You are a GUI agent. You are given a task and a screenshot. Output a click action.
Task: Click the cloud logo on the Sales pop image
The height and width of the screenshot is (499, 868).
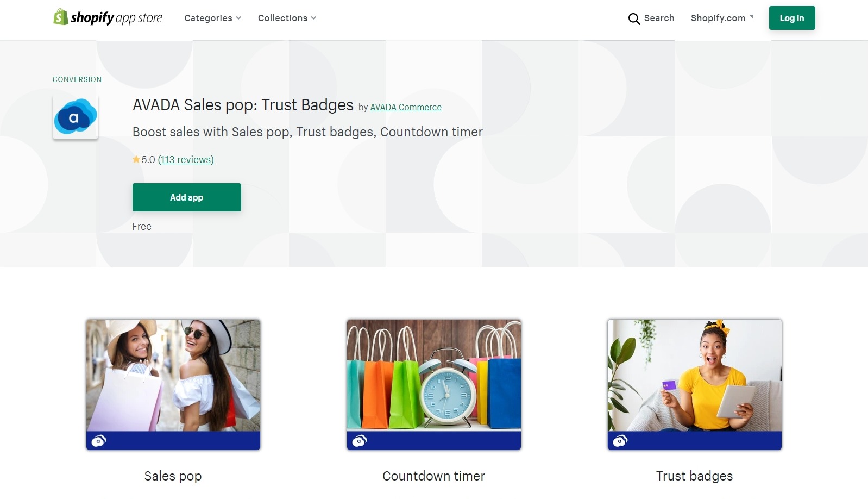pos(99,440)
